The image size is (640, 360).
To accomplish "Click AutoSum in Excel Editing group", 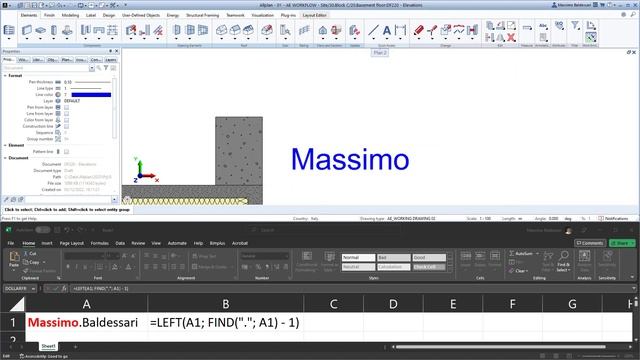I will pyautogui.click(x=524, y=254).
